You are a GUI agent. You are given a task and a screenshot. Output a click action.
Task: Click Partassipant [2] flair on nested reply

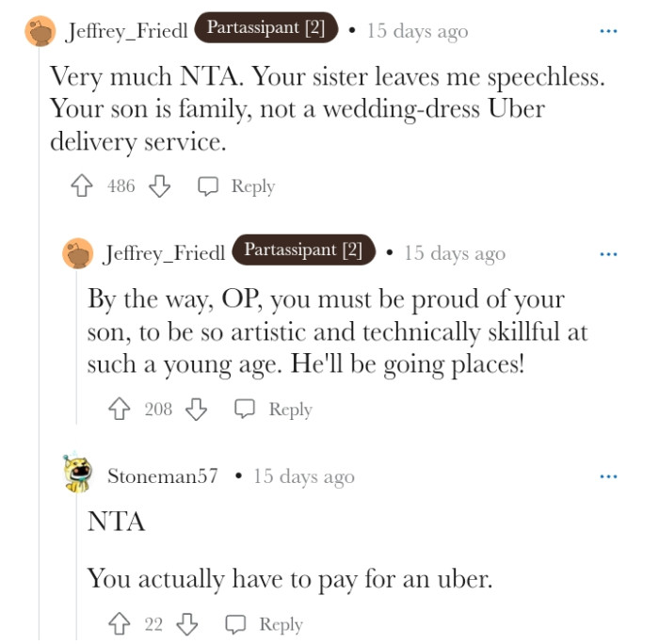pos(303,250)
